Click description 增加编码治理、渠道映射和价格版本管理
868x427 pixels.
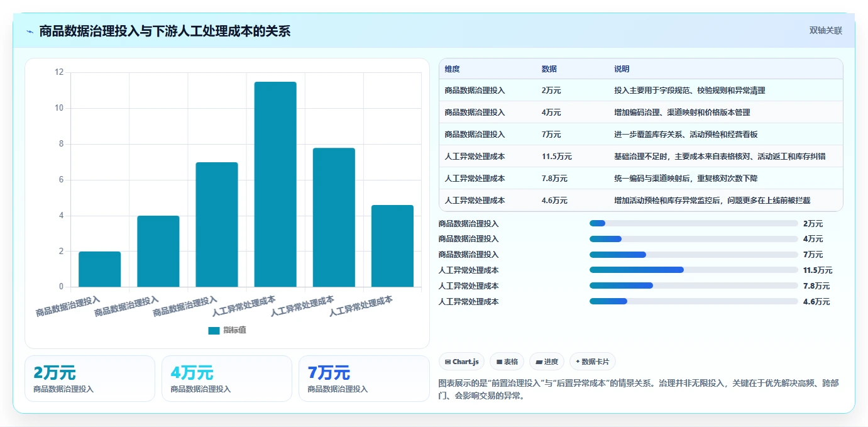tap(682, 113)
